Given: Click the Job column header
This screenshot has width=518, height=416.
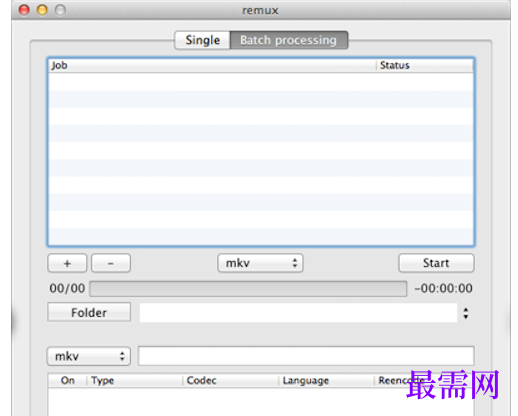Looking at the screenshot, I should [213, 65].
